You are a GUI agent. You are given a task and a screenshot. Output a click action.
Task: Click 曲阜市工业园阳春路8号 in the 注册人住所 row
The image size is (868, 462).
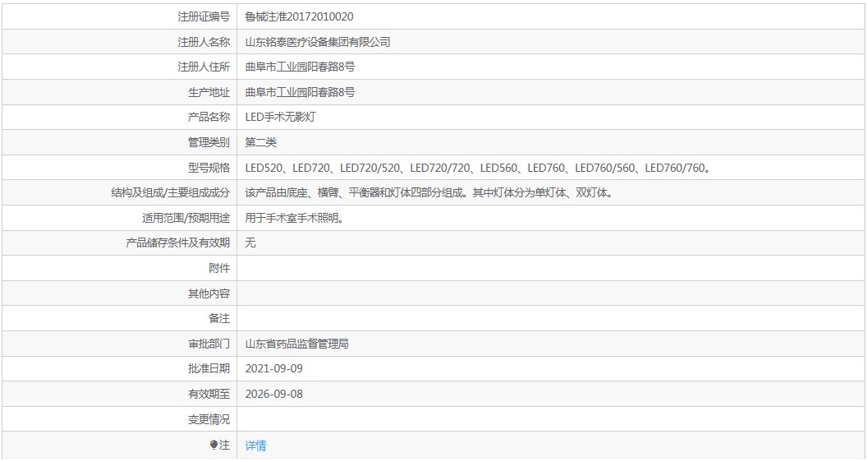tap(300, 67)
